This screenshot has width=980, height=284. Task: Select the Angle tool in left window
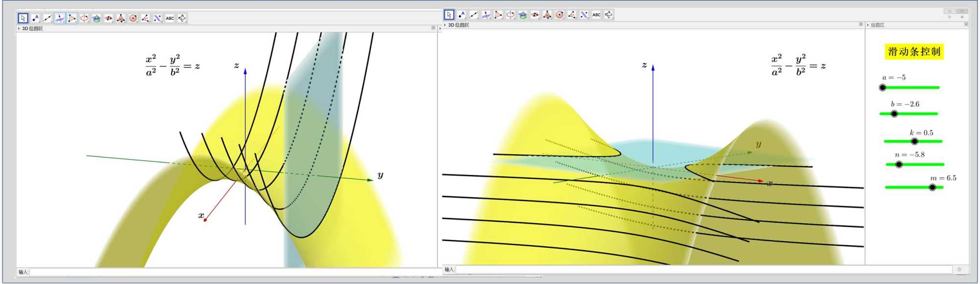pyautogui.click(x=146, y=18)
